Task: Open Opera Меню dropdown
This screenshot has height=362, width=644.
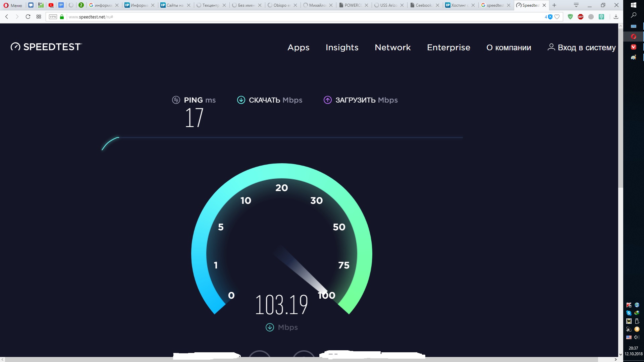Action: pos(13,5)
